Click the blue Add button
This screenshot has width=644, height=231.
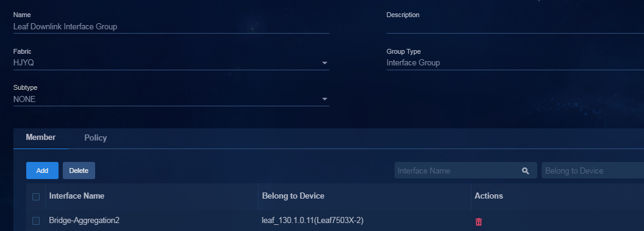[x=42, y=170]
